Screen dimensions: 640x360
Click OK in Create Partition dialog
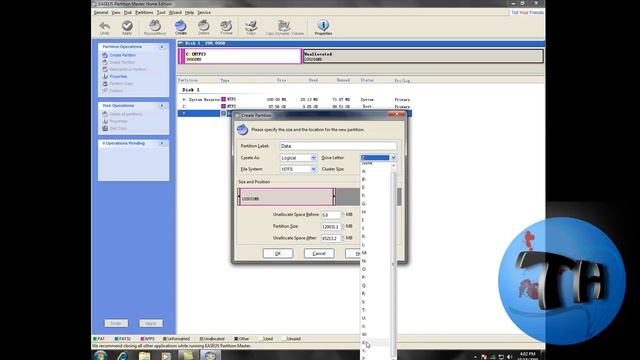pos(278,253)
